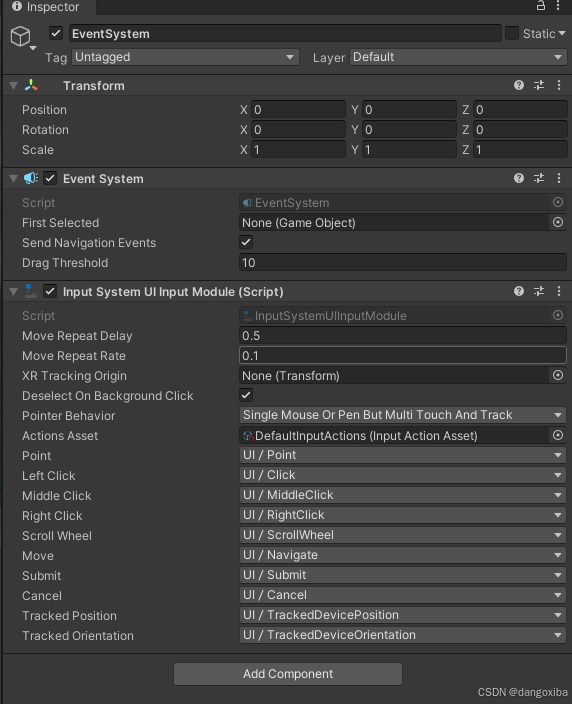572x704 pixels.
Task: Collapse the Event System component foldout
Action: pos(13,178)
